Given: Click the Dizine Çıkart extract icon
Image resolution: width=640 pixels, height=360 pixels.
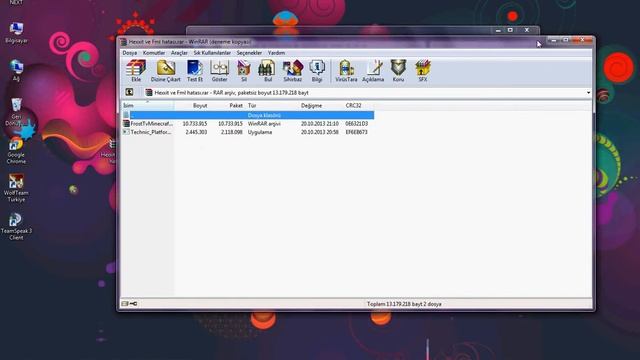Looking at the screenshot, I should pos(165,71).
